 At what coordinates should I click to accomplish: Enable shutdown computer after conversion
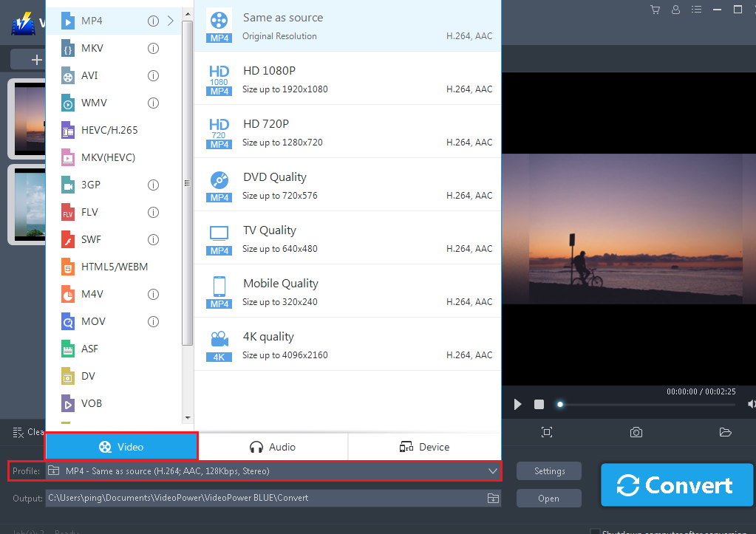[x=595, y=530]
